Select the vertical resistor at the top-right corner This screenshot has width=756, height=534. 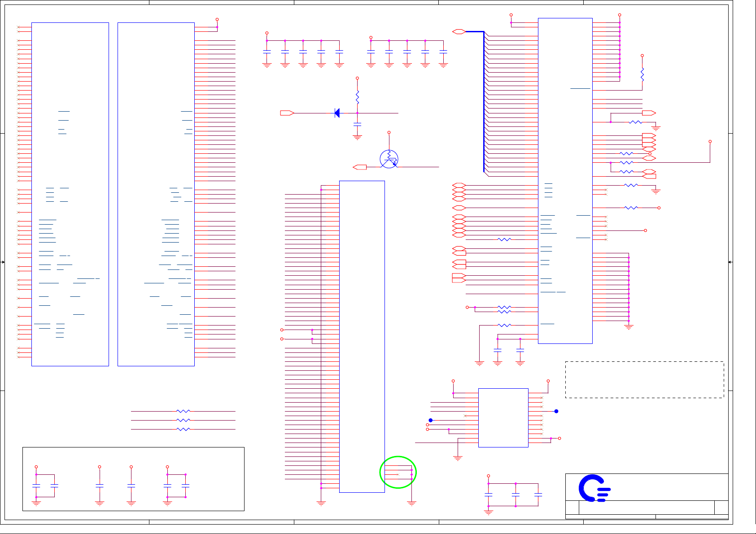click(642, 74)
